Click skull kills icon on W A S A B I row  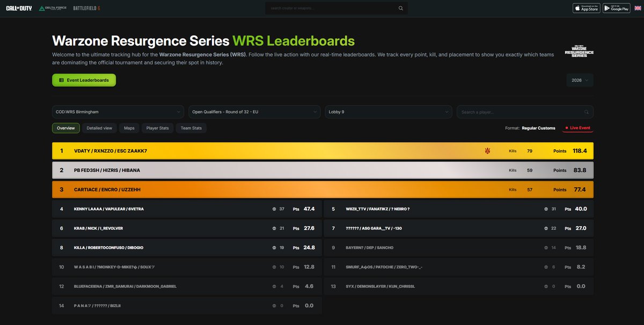click(274, 267)
